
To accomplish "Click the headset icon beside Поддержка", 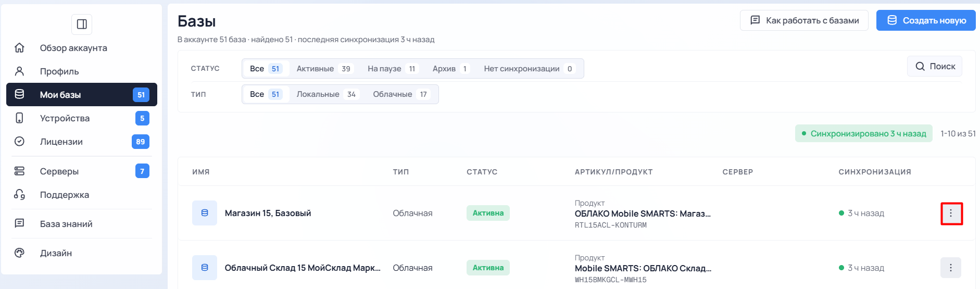I will [19, 195].
